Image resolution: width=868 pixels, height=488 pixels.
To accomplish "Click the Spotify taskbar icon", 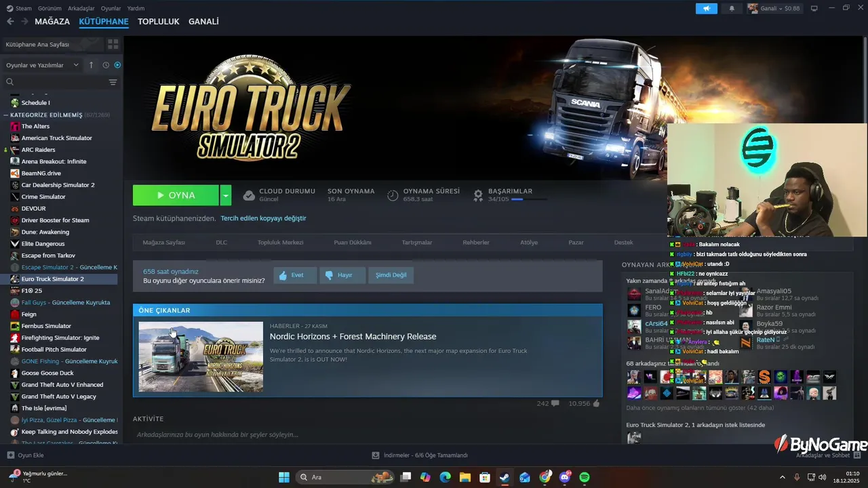I will click(585, 477).
